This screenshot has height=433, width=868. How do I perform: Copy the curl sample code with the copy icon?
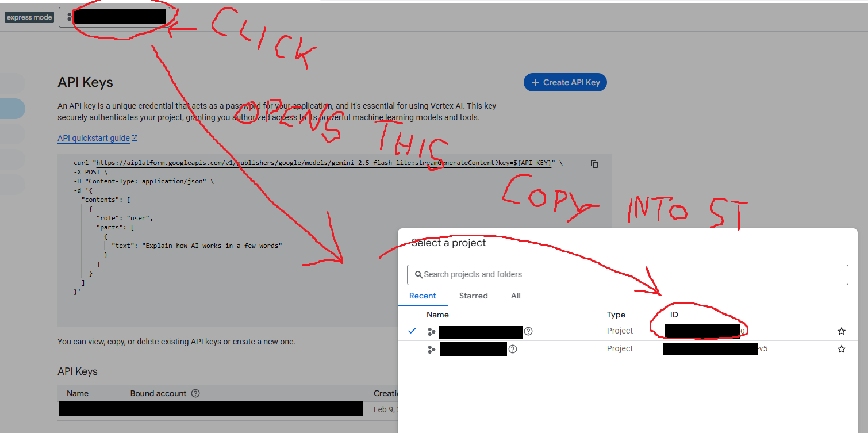click(594, 164)
